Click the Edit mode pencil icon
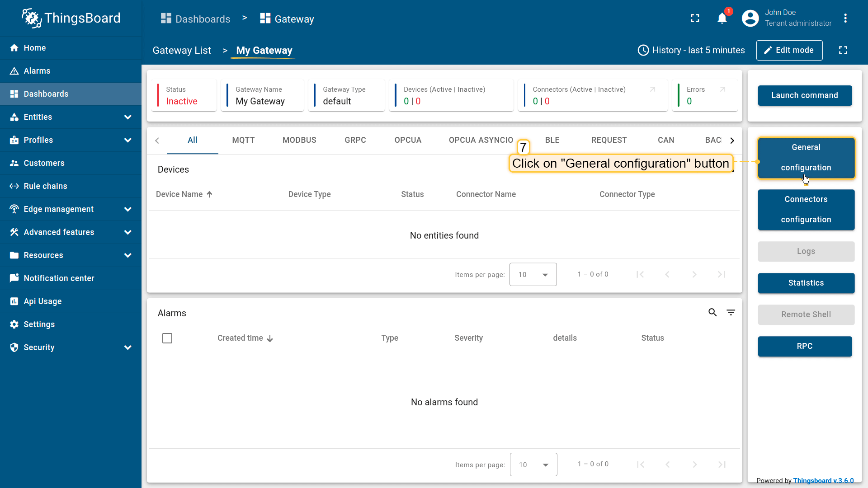Screen dimensions: 868x488 click(x=769, y=50)
